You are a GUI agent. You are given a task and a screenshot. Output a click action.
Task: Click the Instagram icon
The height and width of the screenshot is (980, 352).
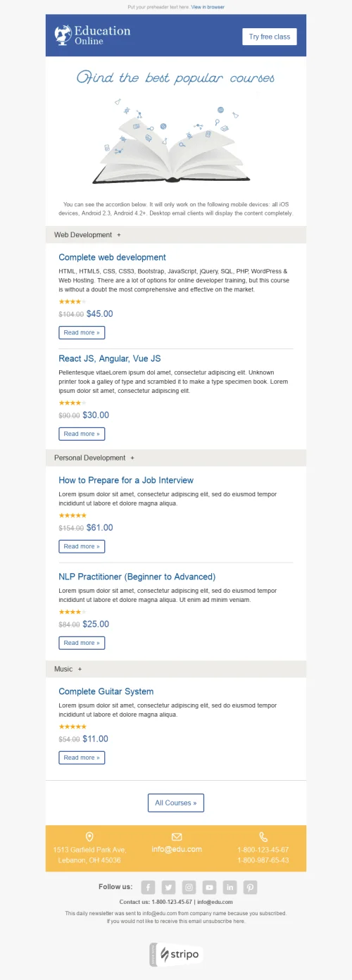[189, 887]
